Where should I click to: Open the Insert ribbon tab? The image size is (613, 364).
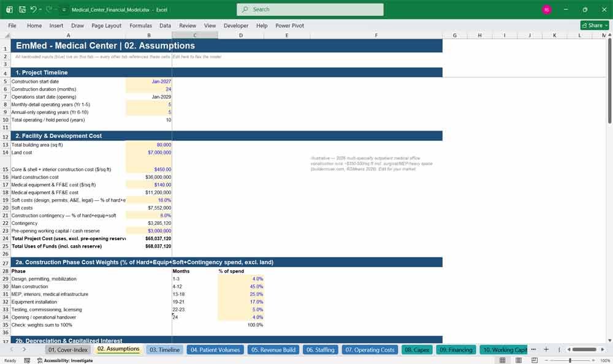click(x=56, y=25)
